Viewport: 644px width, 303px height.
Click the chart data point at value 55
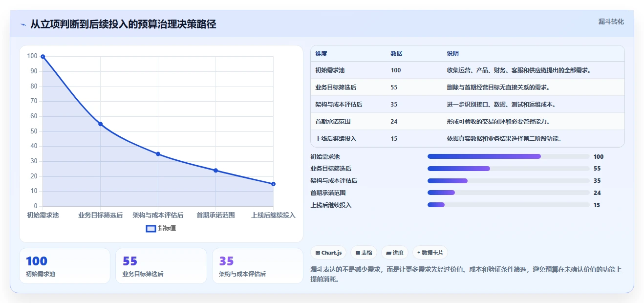pos(100,124)
